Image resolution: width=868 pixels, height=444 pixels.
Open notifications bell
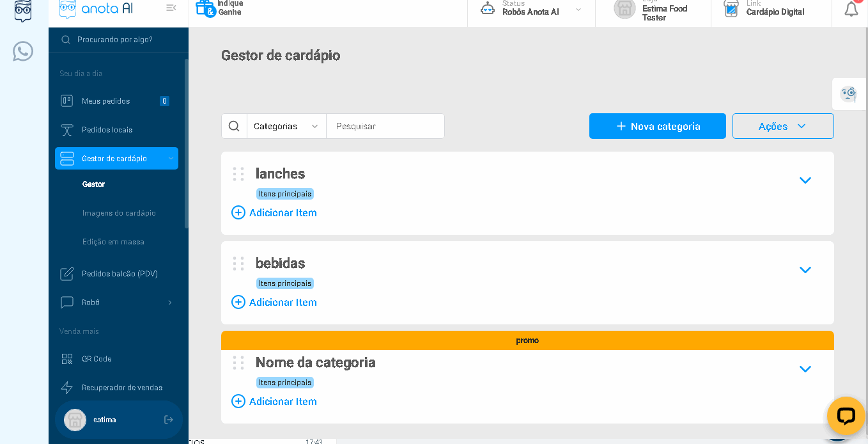851,9
